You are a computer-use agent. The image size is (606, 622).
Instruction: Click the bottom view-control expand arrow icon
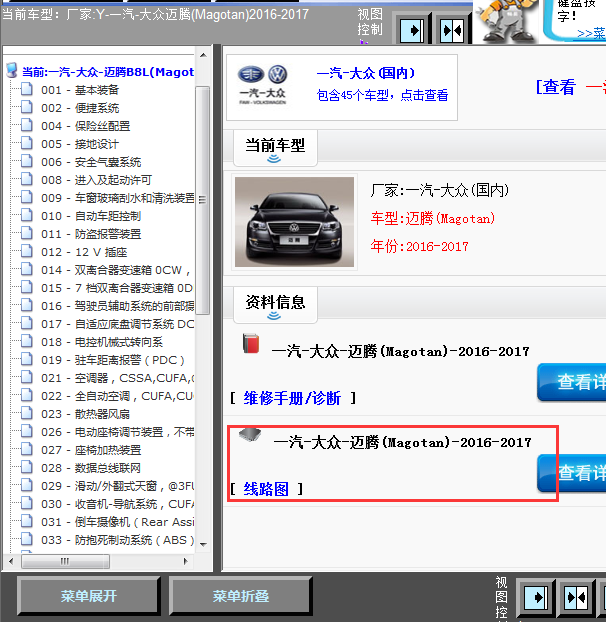pos(536,598)
